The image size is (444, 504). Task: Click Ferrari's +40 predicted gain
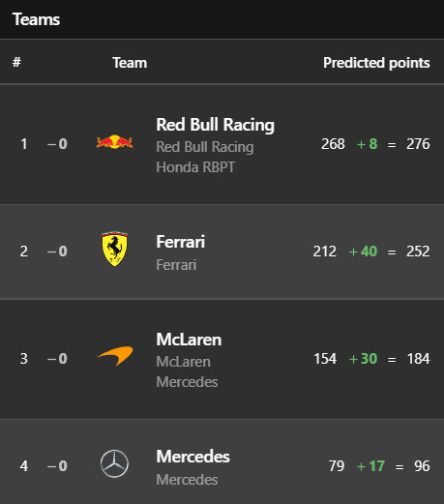tap(363, 252)
